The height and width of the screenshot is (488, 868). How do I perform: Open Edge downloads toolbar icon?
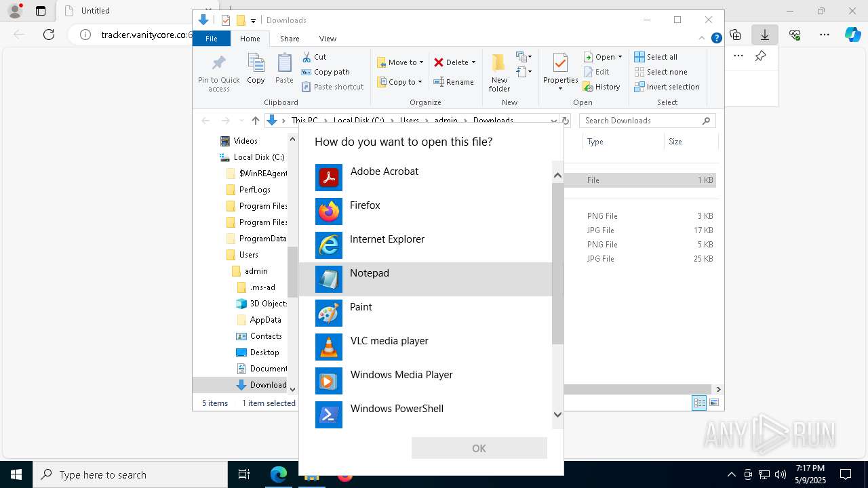click(765, 35)
